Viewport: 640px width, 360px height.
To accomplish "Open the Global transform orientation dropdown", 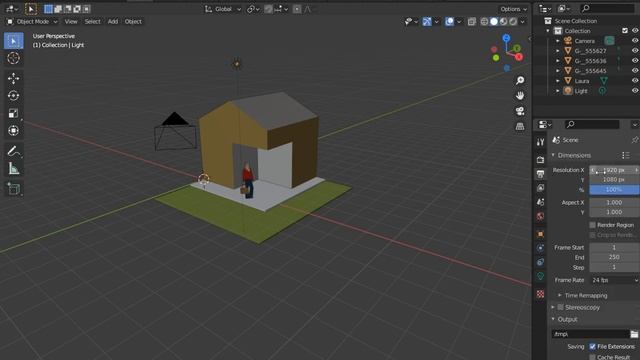I will click(223, 9).
